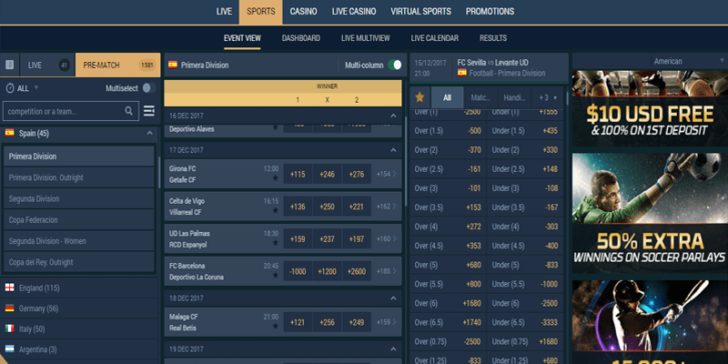This screenshot has height=364, width=728.
Task: Switch to the LIVE CALENDAR tab
Action: (435, 38)
